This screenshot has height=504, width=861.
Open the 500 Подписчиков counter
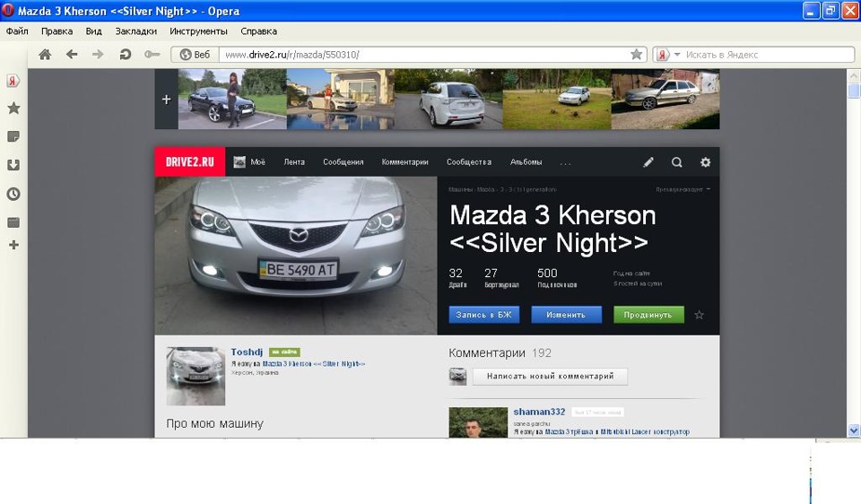557,278
